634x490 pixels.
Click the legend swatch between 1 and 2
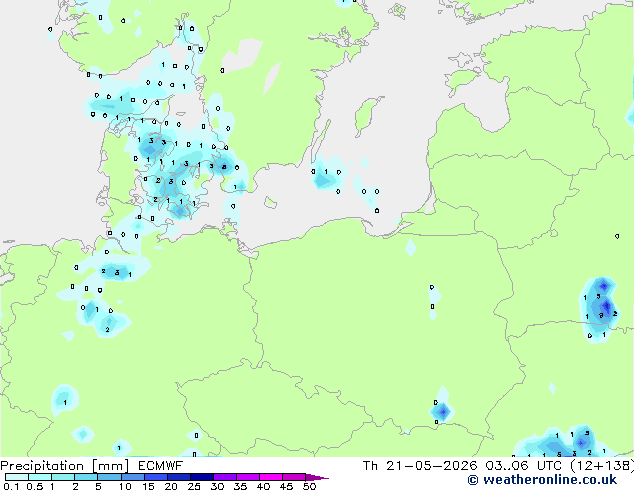coord(63,477)
